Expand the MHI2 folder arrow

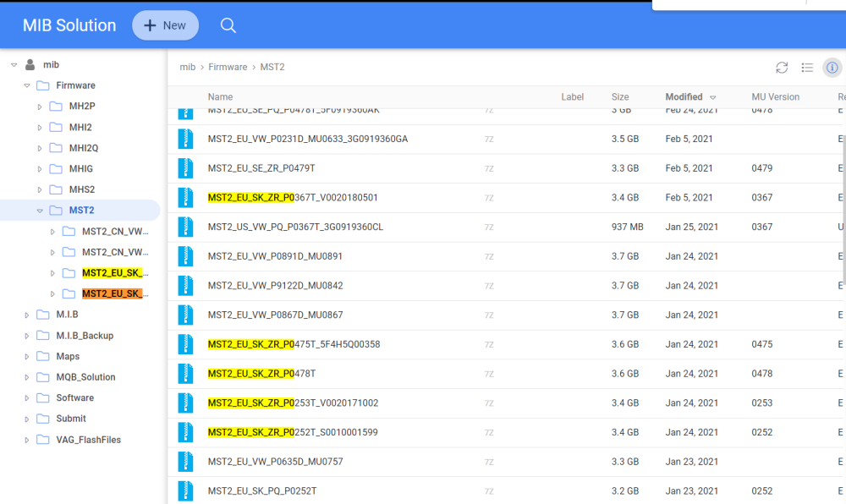tap(40, 128)
